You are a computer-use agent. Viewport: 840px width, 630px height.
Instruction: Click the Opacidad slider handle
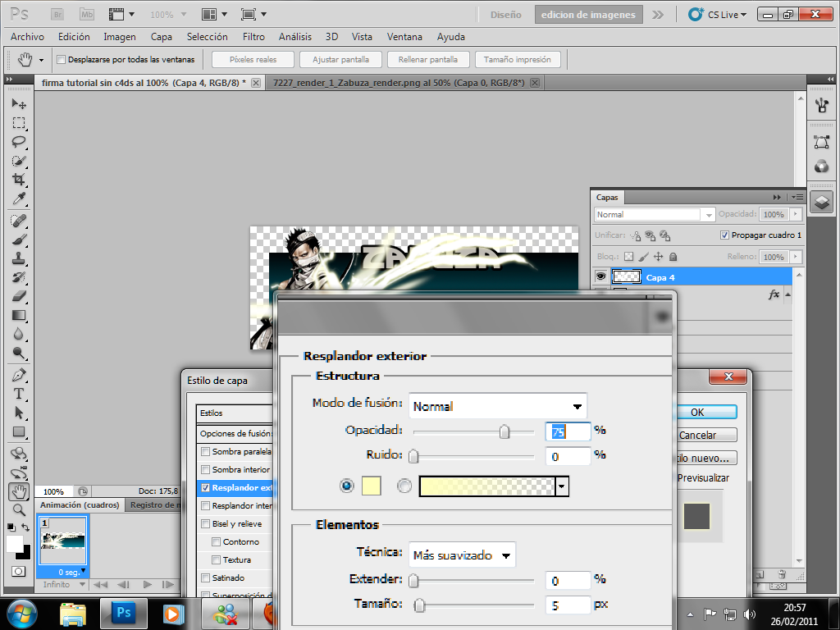click(x=504, y=431)
